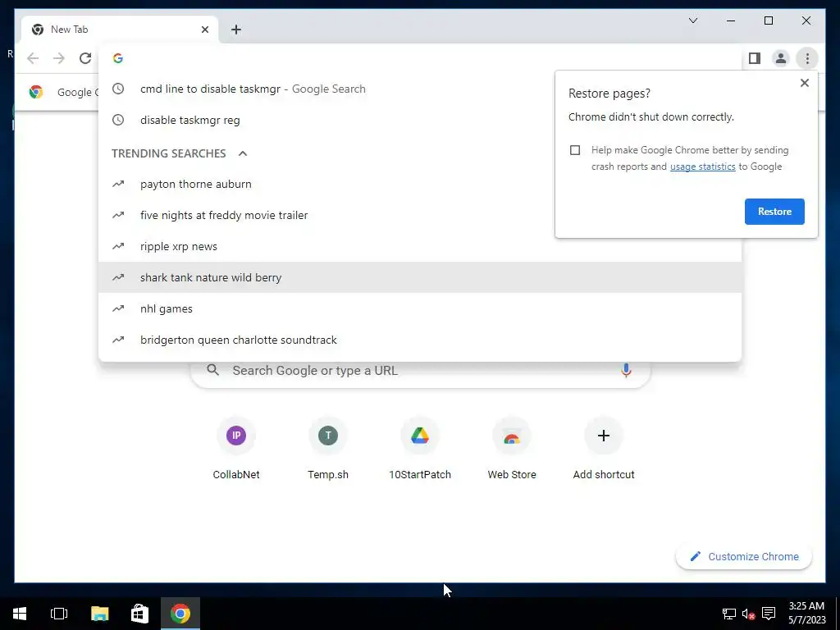Screen dimensions: 840x630
Task: Open the Temp.sh shortcut
Action: tap(328, 449)
